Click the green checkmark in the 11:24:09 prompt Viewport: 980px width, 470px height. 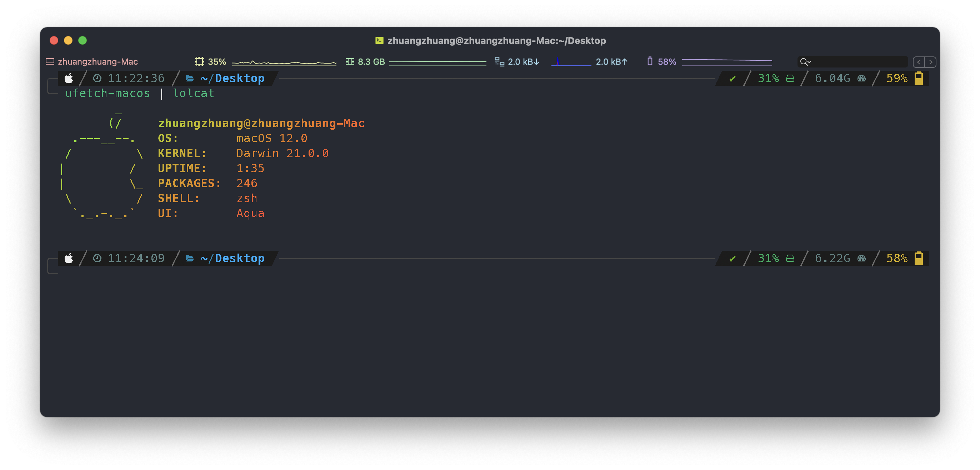[732, 259]
